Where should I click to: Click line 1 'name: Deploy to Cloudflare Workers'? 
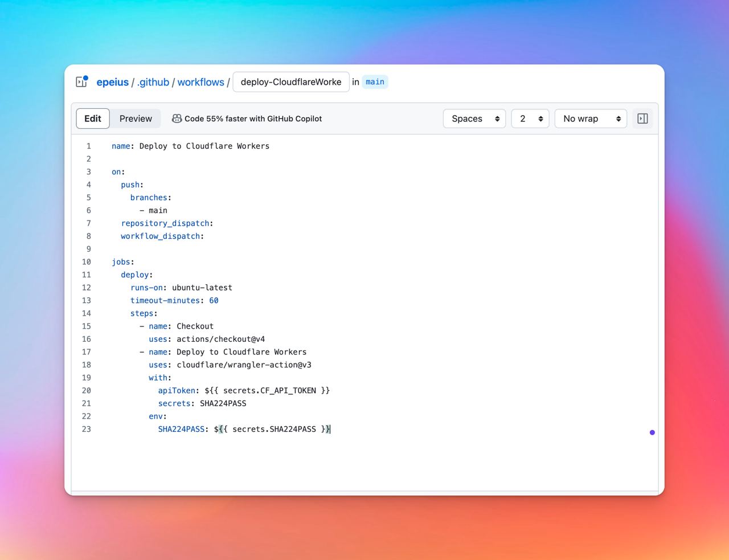[190, 146]
